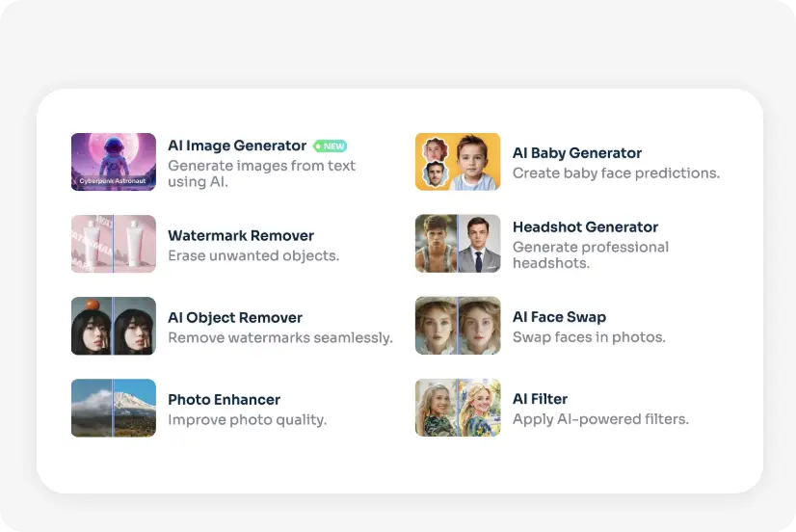The height and width of the screenshot is (532, 796).
Task: Open AI Baby Generator title link
Action: 577,153
